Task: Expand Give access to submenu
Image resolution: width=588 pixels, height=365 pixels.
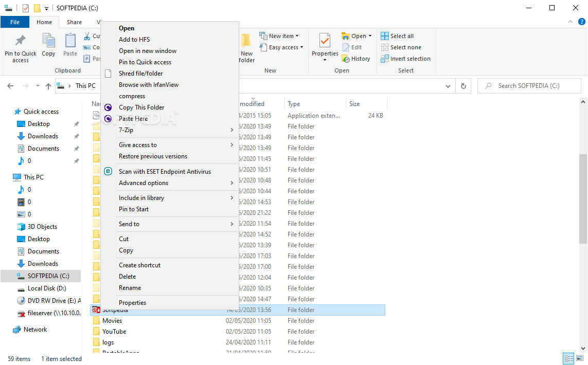Action: coord(231,145)
